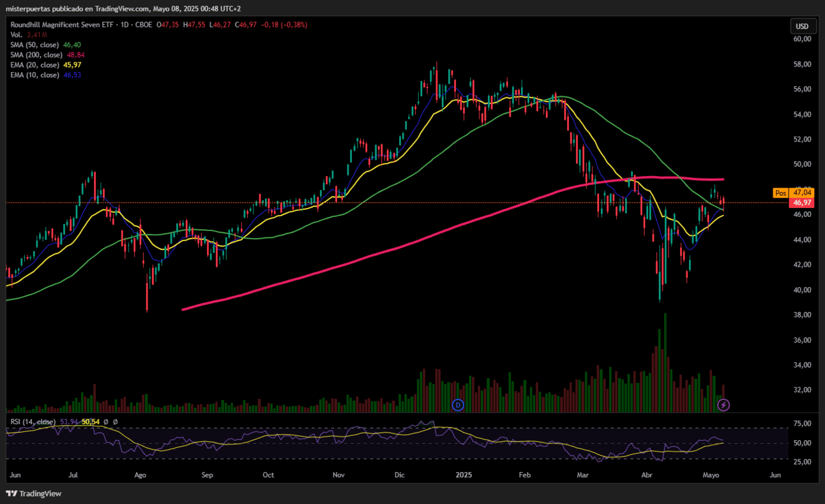
Task: Click the "misterpuertas" author name in the header
Action: [x=27, y=9]
